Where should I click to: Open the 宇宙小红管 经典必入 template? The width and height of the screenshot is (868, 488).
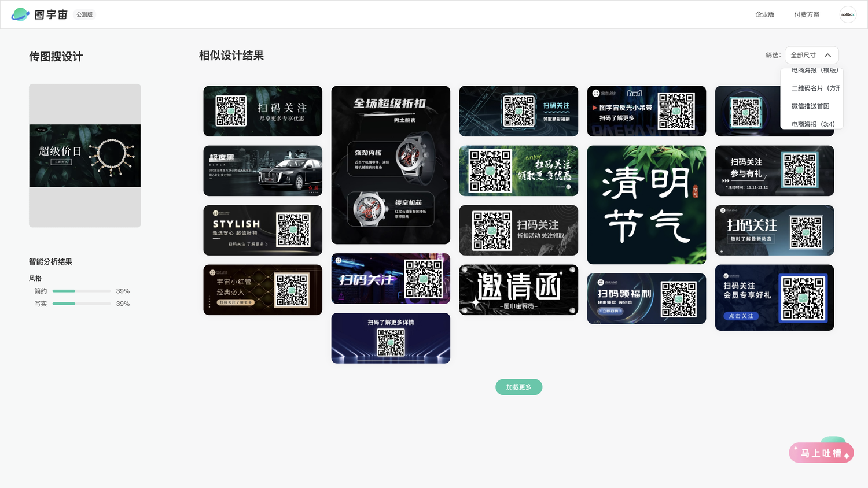point(263,290)
